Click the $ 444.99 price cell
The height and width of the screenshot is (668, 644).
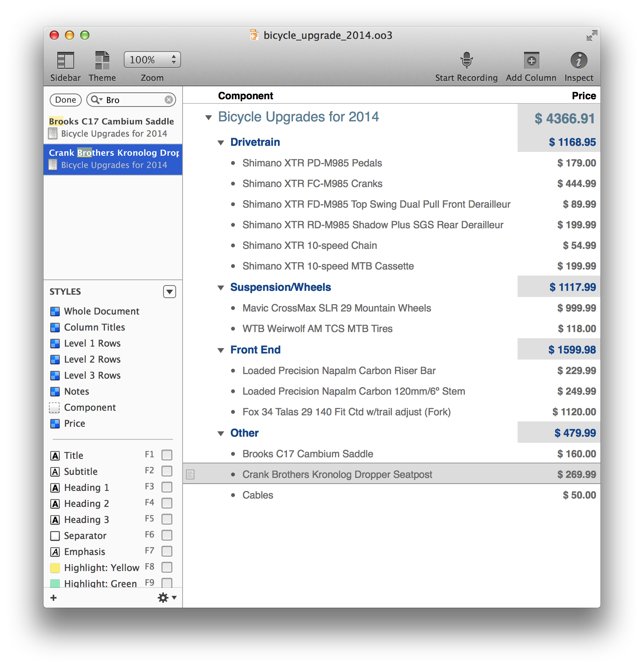point(576,184)
